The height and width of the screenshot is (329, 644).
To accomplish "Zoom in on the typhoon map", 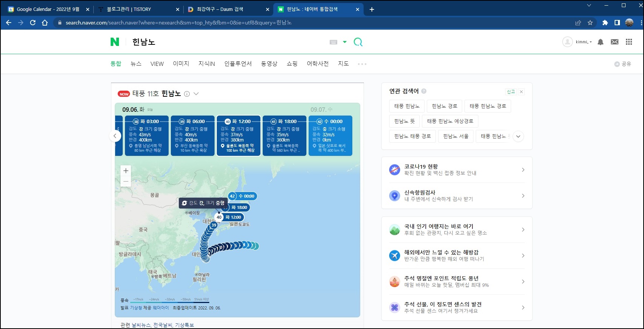I will pos(126,171).
